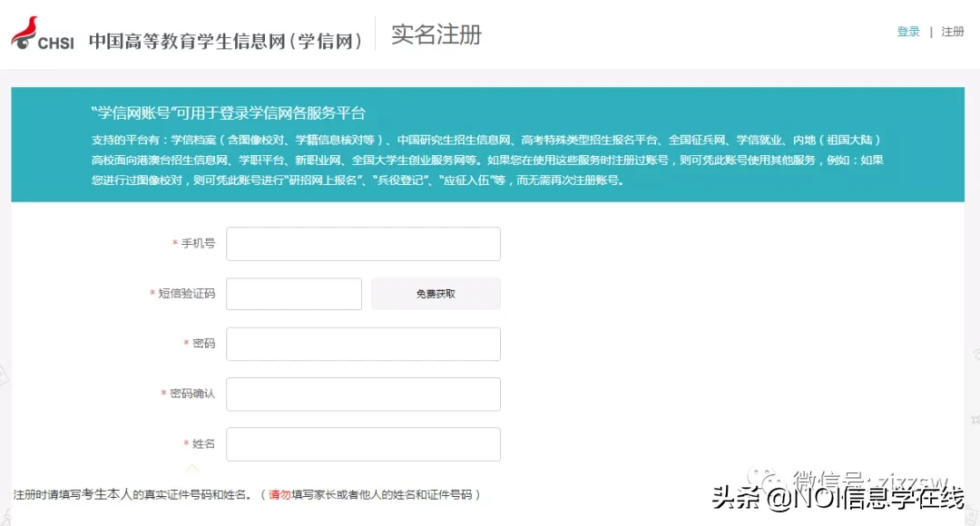Viewport: 980px width, 526px height.
Task: Click the 姓名 name input field
Action: [x=363, y=443]
